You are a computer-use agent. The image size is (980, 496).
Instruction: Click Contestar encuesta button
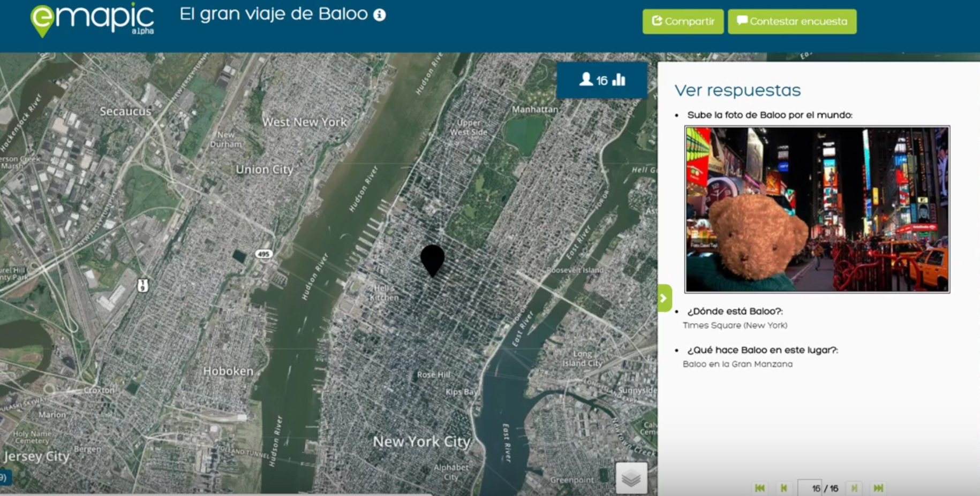[791, 21]
